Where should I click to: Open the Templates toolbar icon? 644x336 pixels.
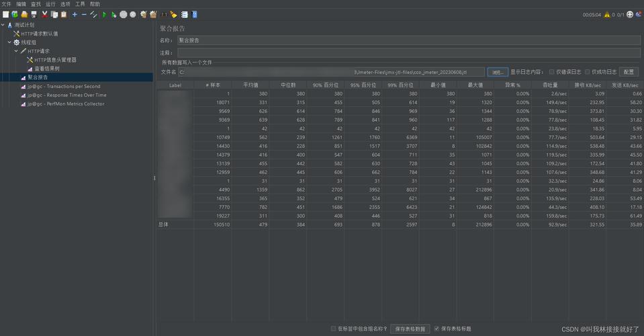15,14
